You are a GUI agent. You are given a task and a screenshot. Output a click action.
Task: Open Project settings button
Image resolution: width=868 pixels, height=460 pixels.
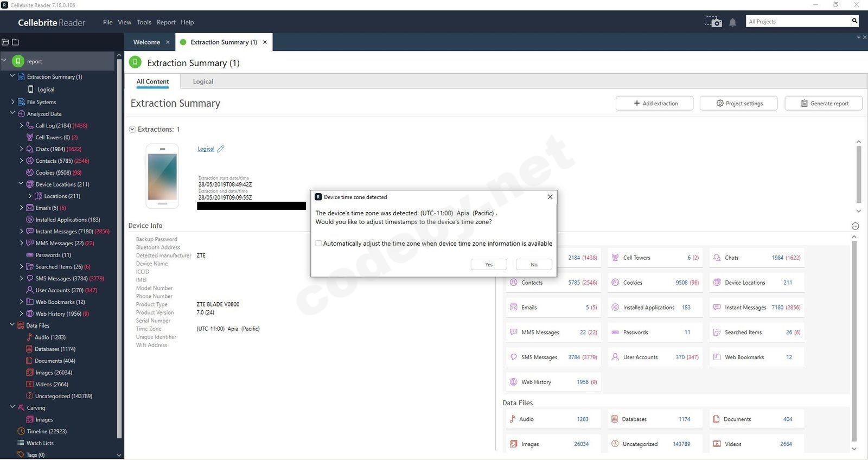[738, 103]
